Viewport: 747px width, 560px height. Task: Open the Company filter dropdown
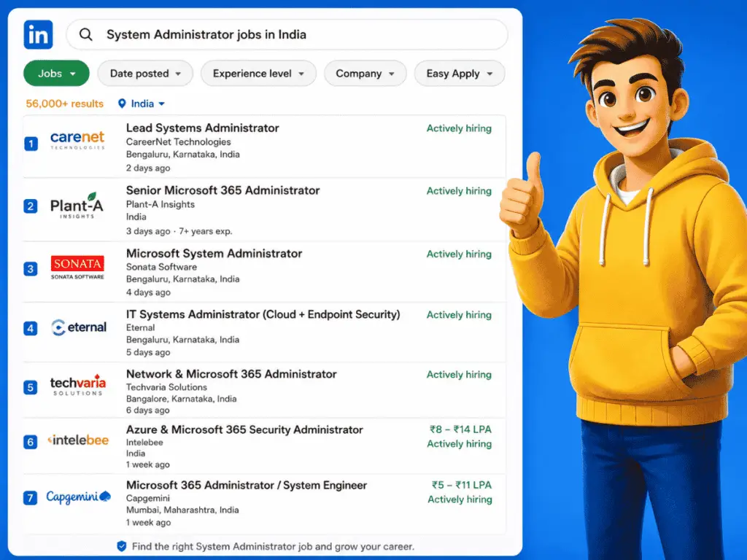point(365,74)
